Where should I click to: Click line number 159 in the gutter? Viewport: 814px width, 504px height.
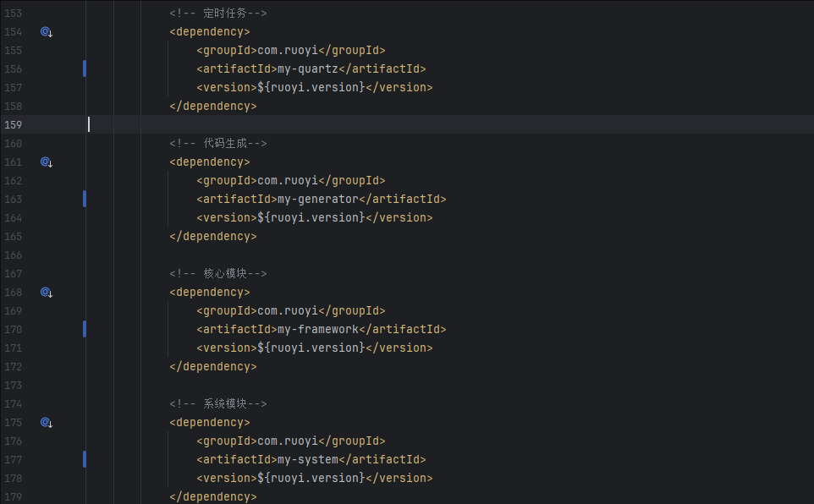(x=14, y=125)
